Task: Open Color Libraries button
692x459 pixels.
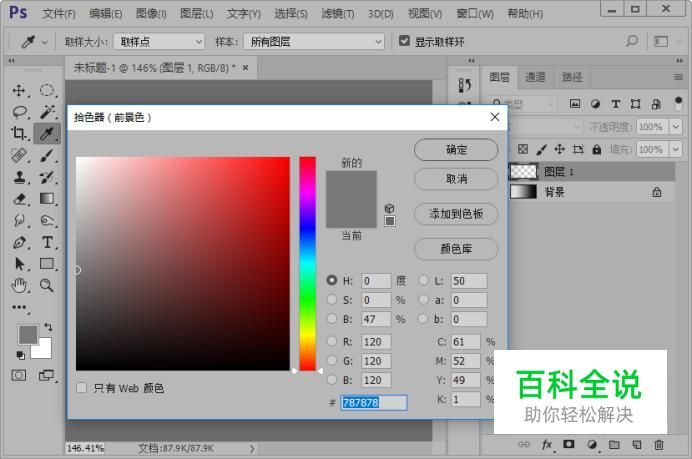Action: coord(456,249)
